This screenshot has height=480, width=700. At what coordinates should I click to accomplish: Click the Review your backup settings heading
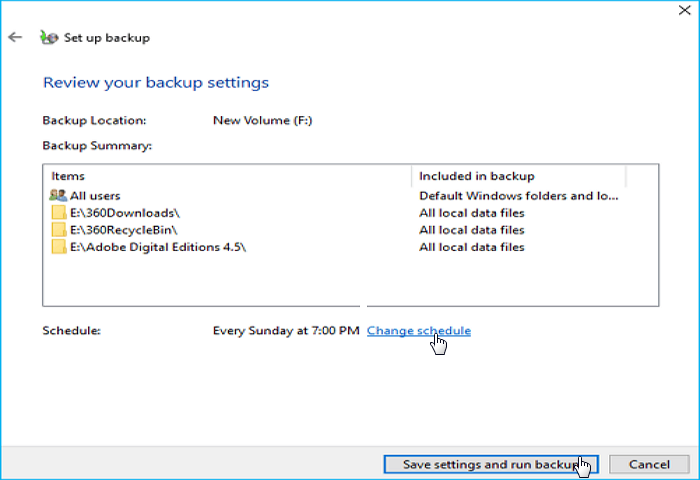pos(155,82)
